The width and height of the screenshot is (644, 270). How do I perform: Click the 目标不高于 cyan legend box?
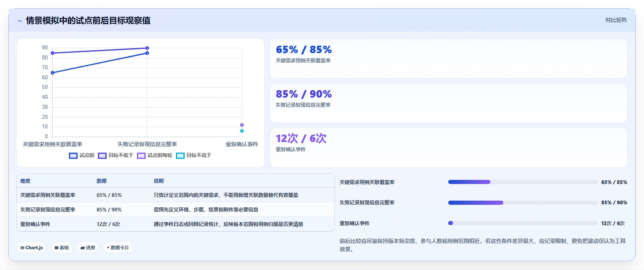pyautogui.click(x=180, y=156)
